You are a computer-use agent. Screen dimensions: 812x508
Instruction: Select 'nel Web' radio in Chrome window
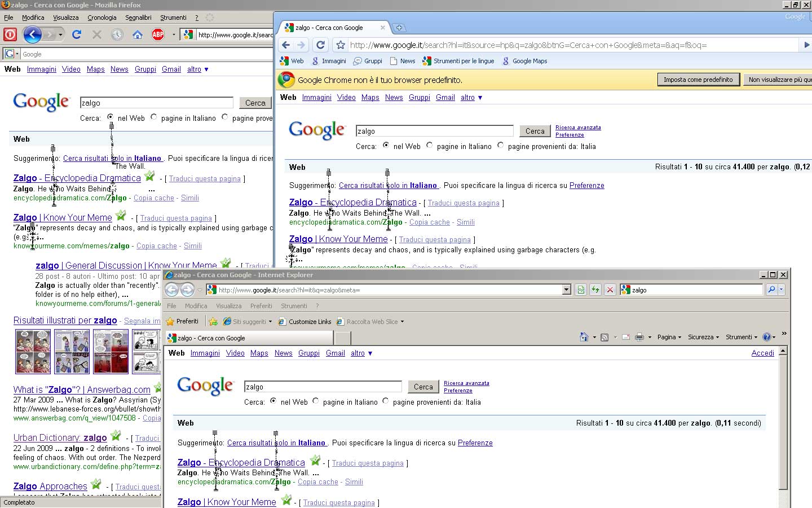[386, 145]
